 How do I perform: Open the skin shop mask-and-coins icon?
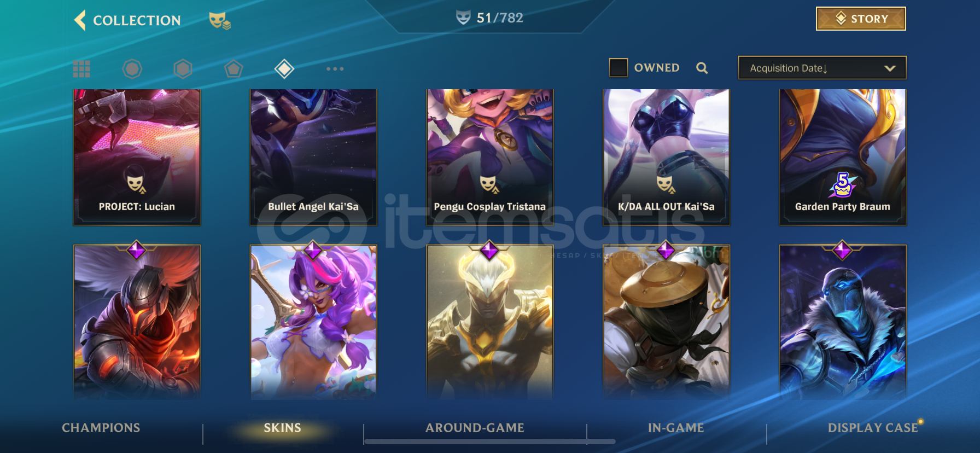click(220, 21)
